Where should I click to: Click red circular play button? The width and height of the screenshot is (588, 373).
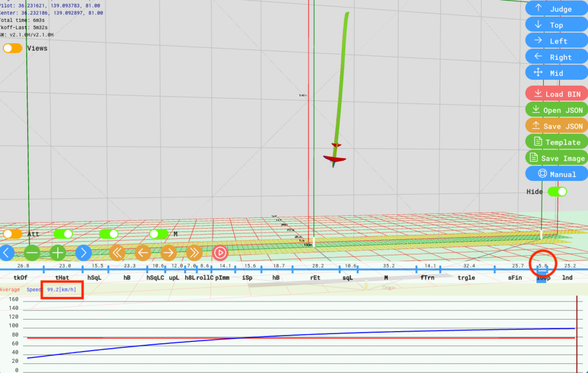pos(220,252)
